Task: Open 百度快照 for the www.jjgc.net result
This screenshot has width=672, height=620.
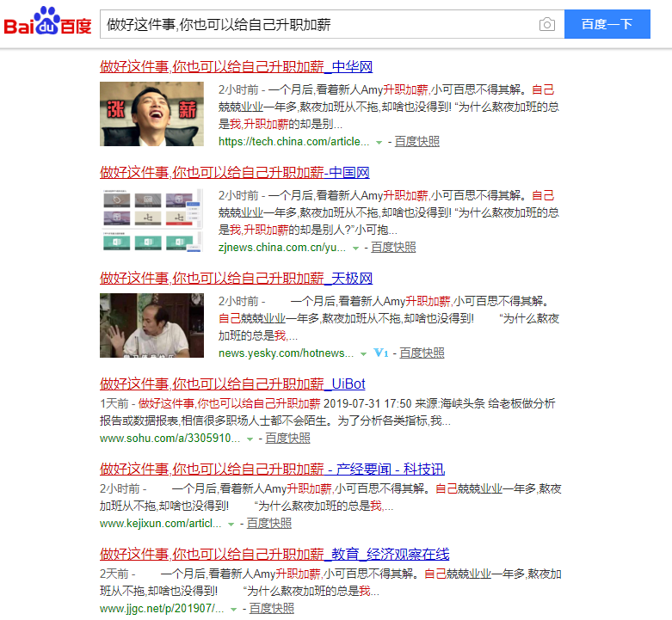Action: pos(271,609)
